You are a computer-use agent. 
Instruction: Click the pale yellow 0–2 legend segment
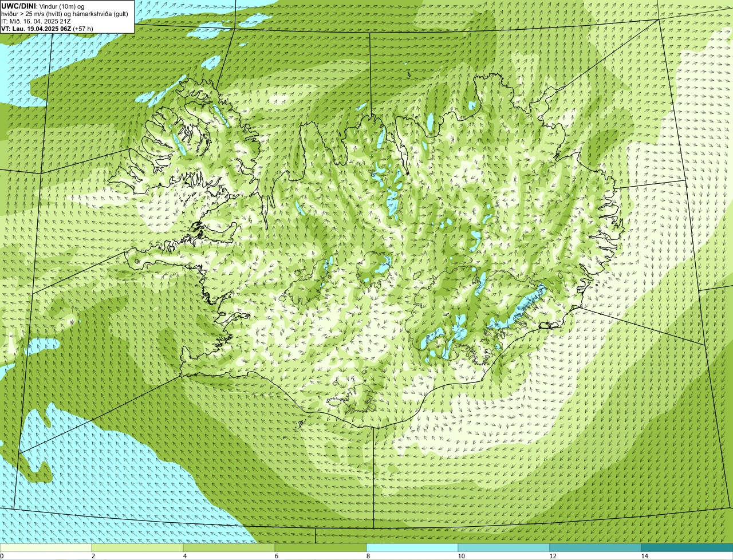pos(46,547)
